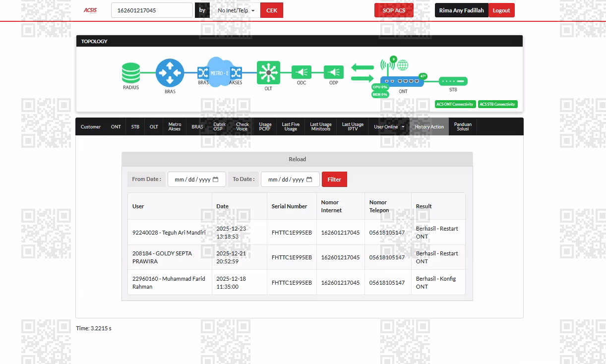
Task: Click user '208184 - GOLDY SEPTA PRAWIRA'
Action: point(162,257)
